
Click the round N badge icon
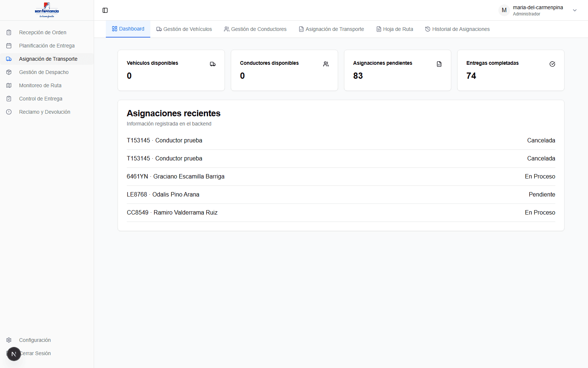pyautogui.click(x=14, y=354)
